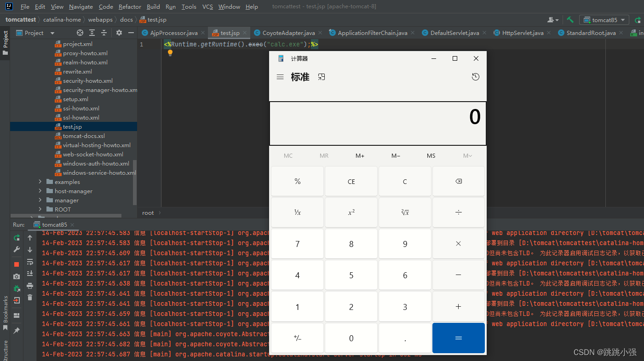
Task: Click Project tree vertical scrollbar
Action: [135, 183]
